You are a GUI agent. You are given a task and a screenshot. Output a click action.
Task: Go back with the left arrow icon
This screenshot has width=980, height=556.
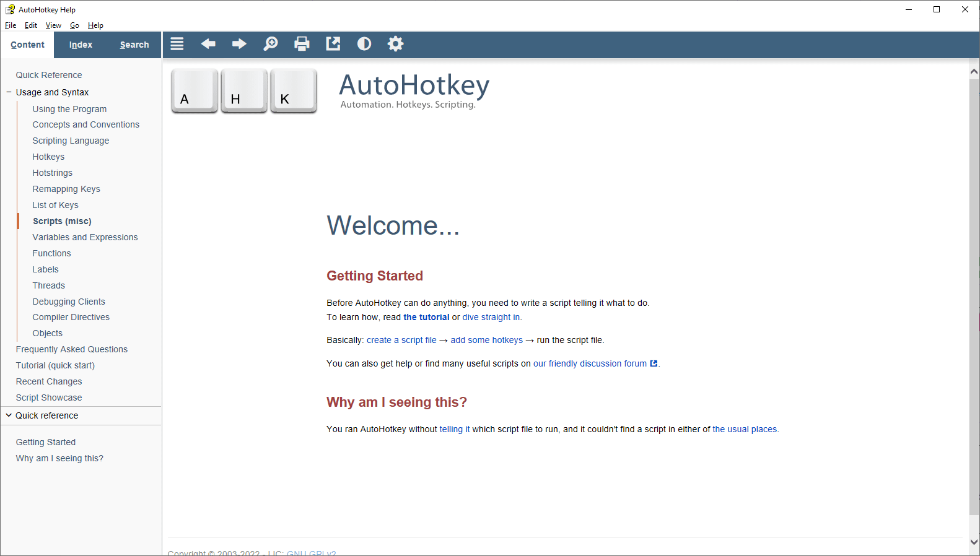[x=208, y=44]
